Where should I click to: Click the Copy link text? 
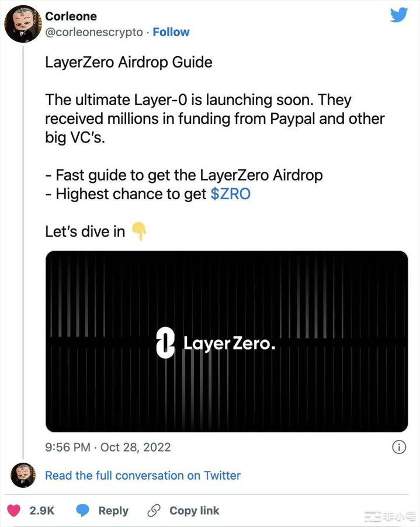[x=194, y=511]
